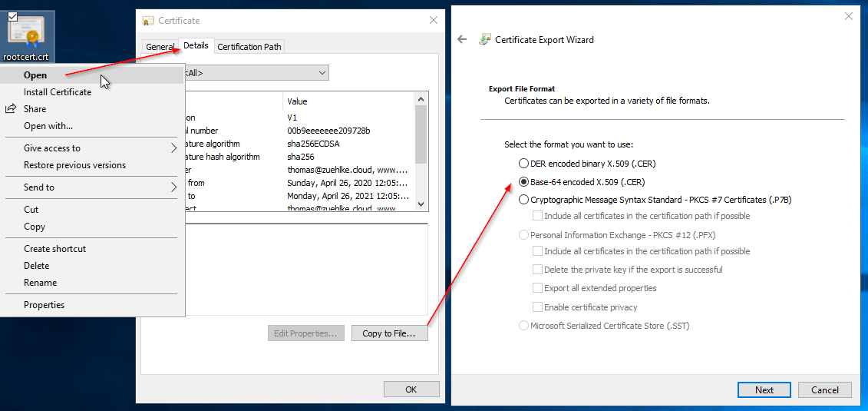
Task: Choose Copy from the context menu
Action: coord(92,227)
